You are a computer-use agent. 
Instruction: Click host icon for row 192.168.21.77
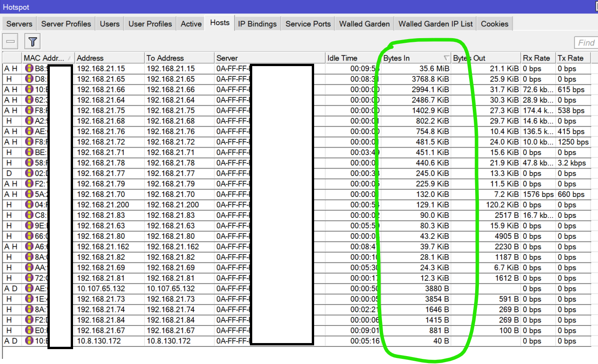coord(29,173)
